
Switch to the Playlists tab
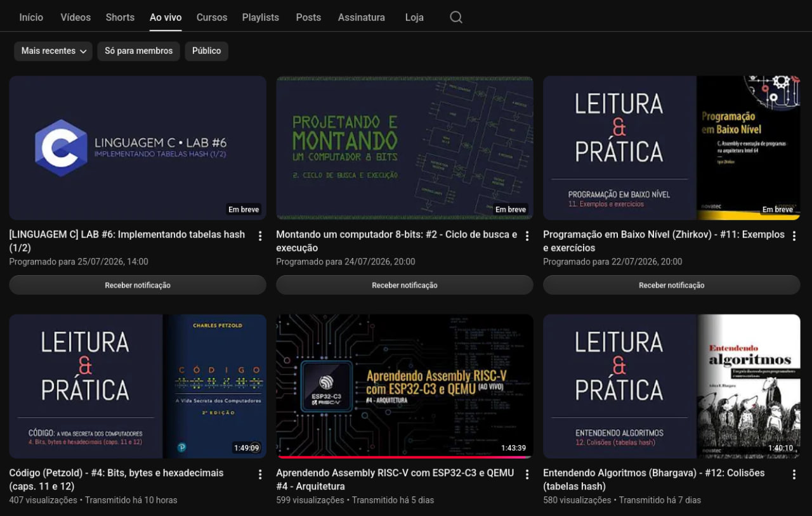pos(261,18)
